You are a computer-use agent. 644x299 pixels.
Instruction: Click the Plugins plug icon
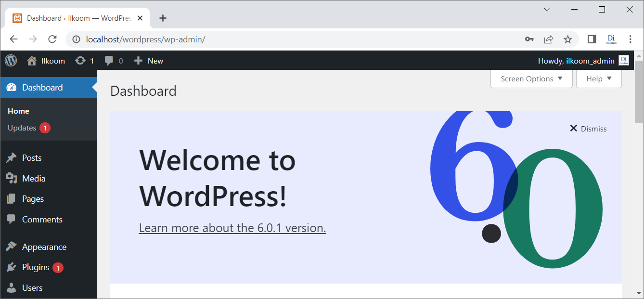click(12, 267)
